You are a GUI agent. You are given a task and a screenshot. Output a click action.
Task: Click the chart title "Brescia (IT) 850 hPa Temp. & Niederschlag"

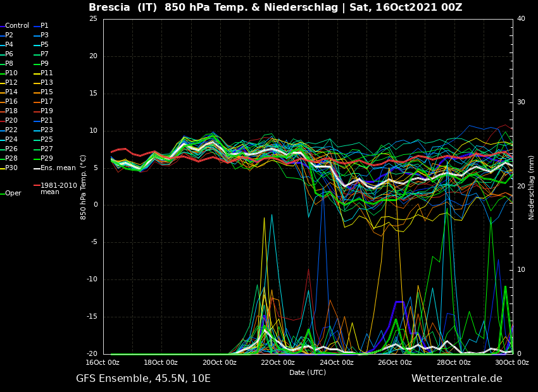pyautogui.click(x=213, y=7)
